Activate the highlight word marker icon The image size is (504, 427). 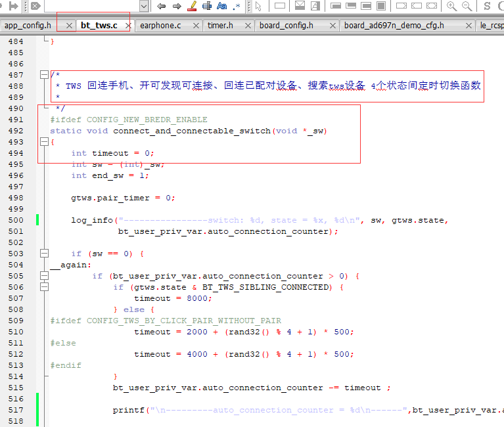[192, 6]
